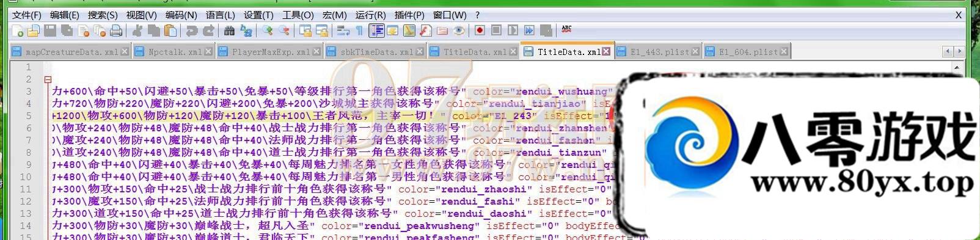Open Find with the binoculars icon
980x240 pixels.
(230, 31)
